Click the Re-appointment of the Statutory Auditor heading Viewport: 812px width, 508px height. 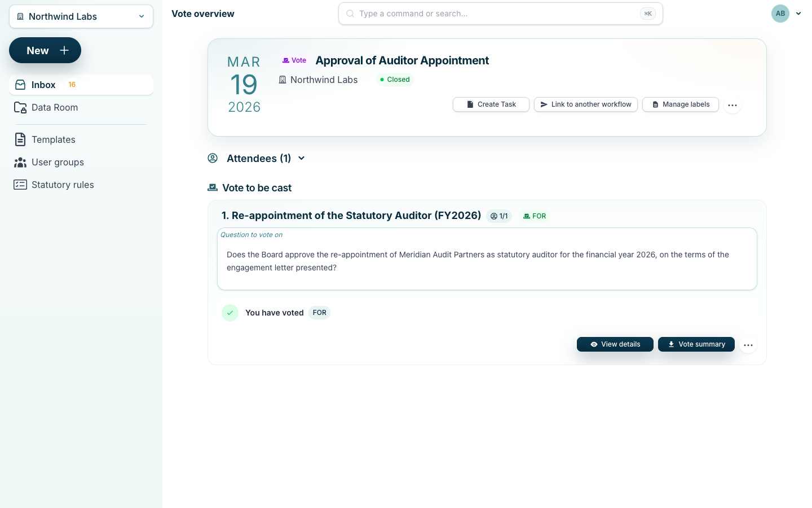click(x=351, y=216)
